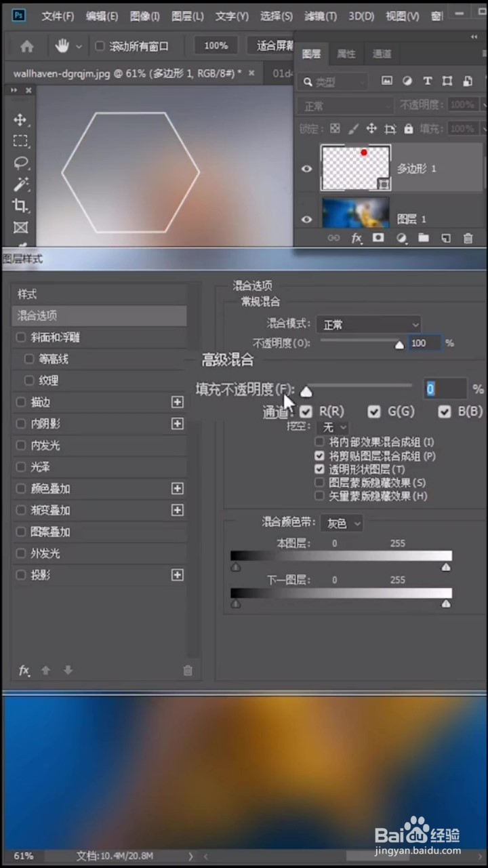This screenshot has width=488, height=868.
Task: Enable 描边 style checkbox
Action: tap(21, 402)
